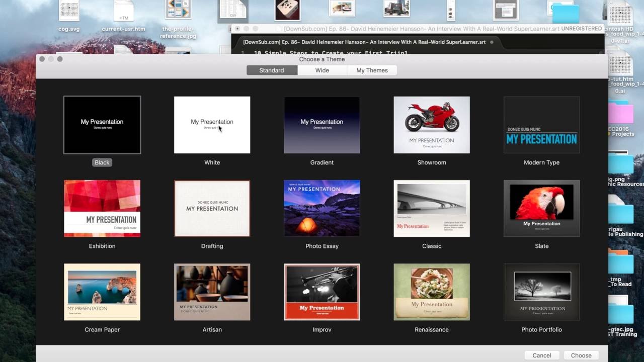Click the 'Renaissance' label text

[432, 329]
